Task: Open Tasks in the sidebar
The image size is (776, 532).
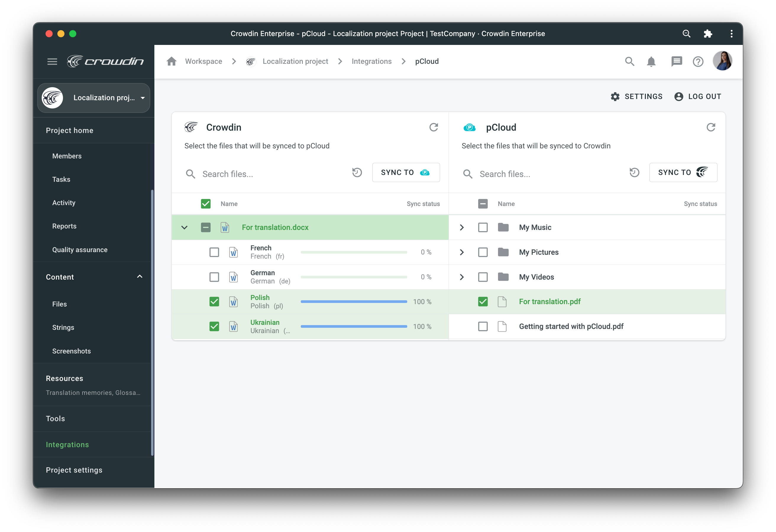Action: click(61, 180)
